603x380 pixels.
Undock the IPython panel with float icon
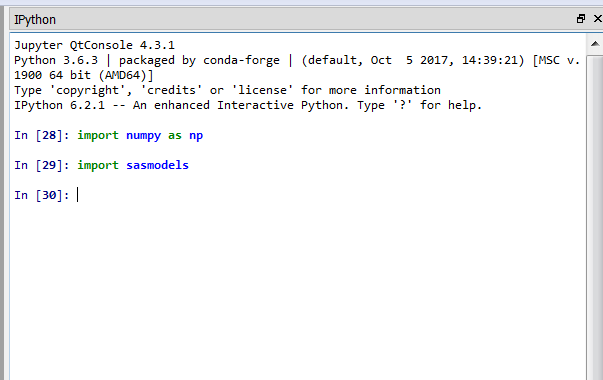(581, 18)
